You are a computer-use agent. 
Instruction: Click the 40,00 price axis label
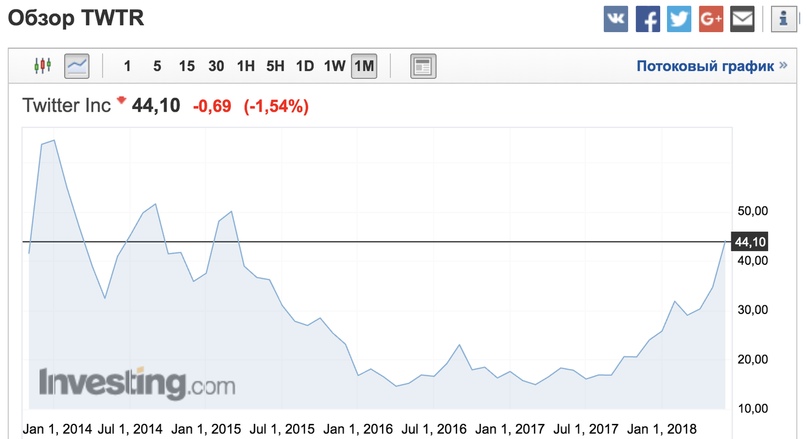pos(752,260)
